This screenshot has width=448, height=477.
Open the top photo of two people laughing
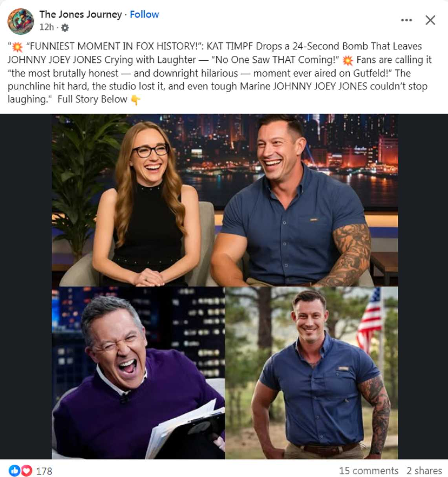[x=225, y=200]
